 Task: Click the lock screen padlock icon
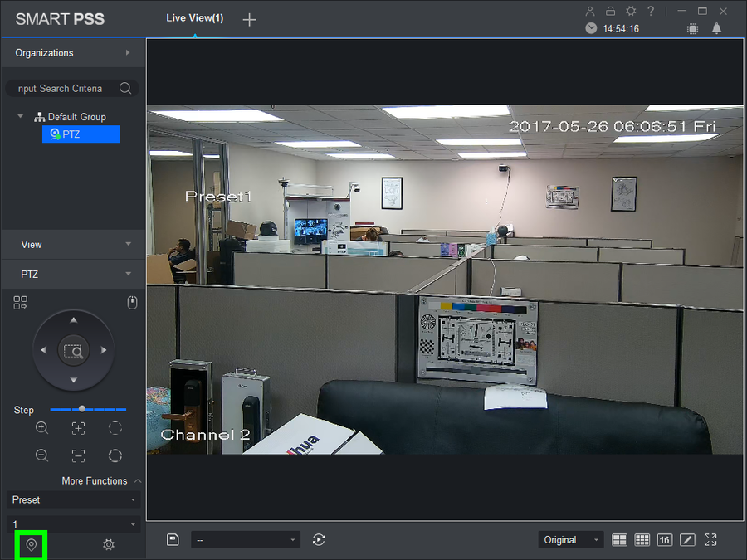pos(610,11)
